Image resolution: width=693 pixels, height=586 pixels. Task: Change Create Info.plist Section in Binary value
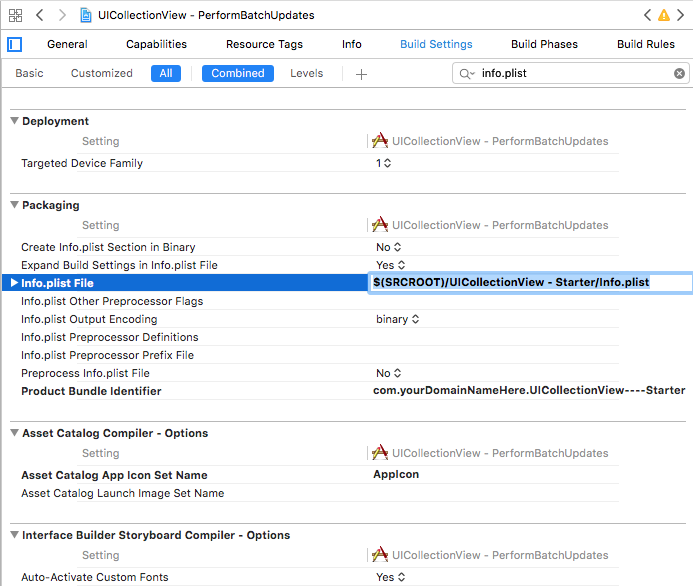pos(389,247)
